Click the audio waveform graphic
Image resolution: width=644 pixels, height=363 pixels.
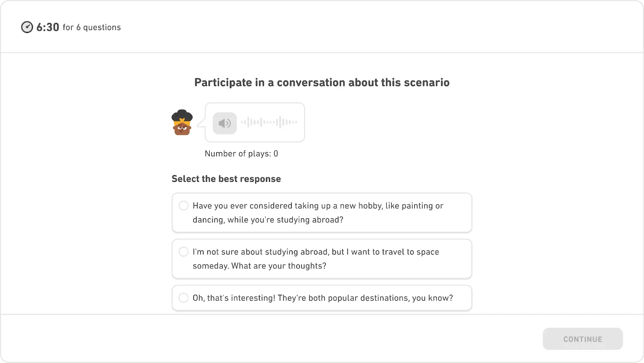269,122
